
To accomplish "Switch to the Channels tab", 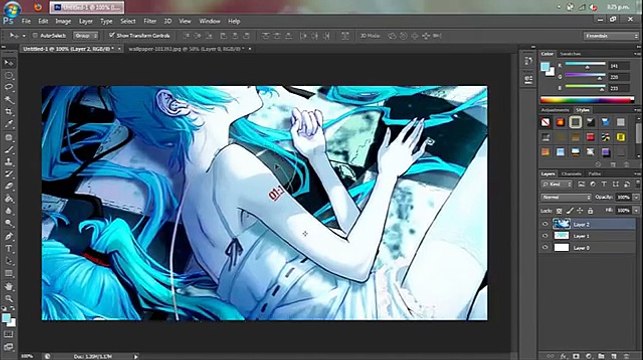I will click(x=572, y=174).
